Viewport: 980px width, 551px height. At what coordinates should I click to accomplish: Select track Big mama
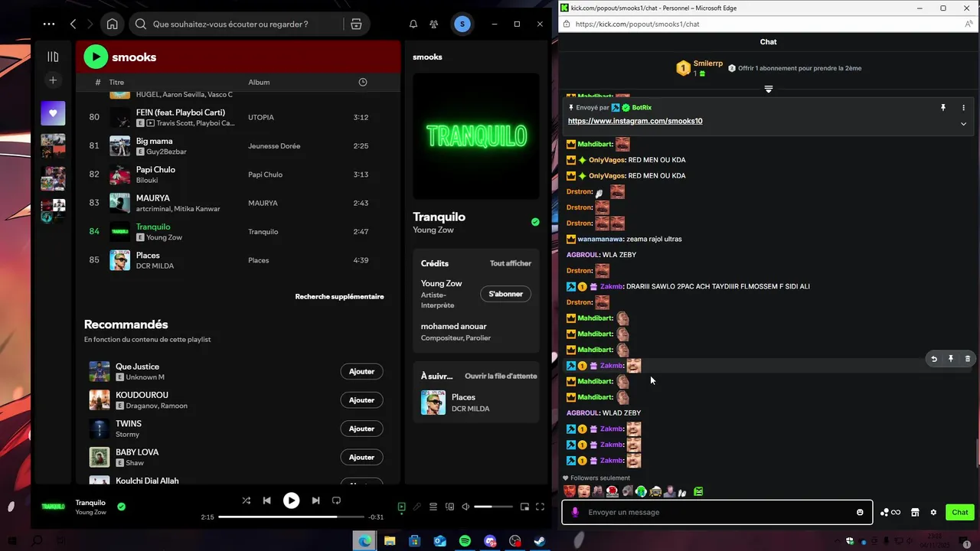coord(237,145)
